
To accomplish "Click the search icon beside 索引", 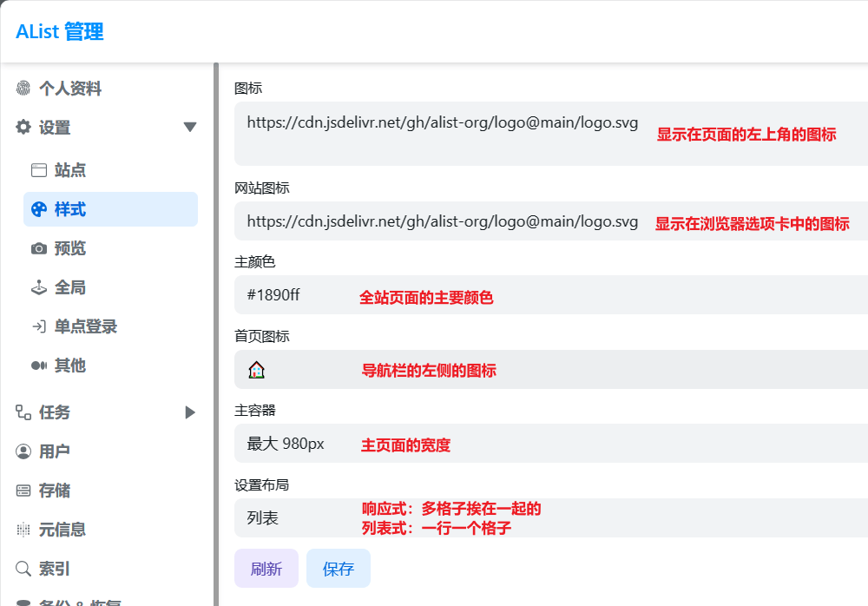I will (x=23, y=569).
